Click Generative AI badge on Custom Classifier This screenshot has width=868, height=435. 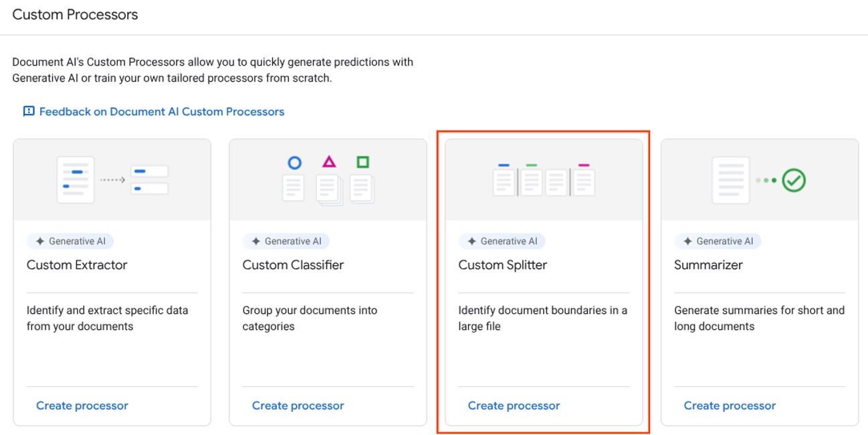(286, 242)
